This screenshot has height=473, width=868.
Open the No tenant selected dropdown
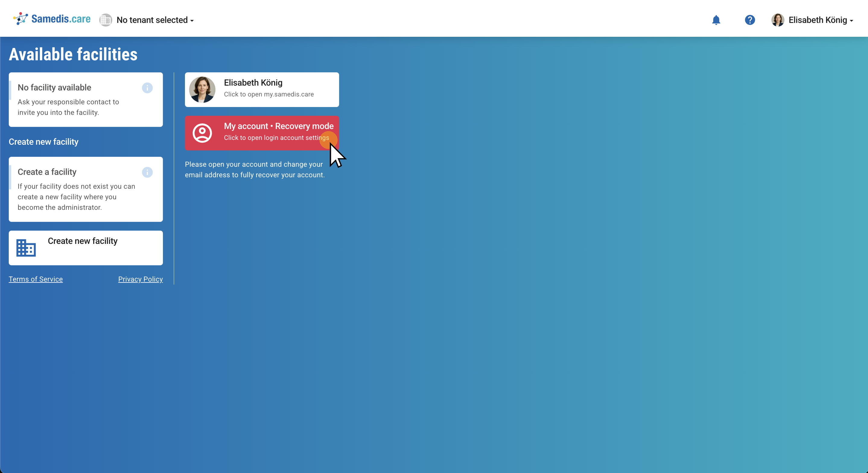pos(155,20)
